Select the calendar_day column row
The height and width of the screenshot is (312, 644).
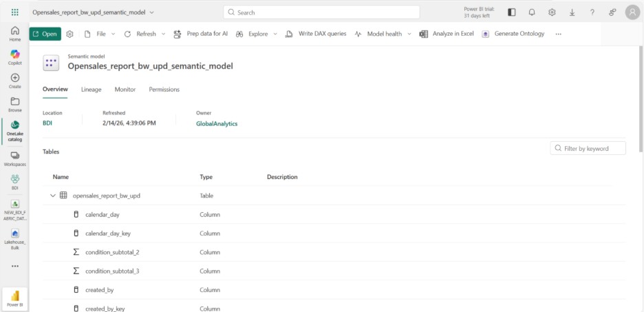(102, 214)
